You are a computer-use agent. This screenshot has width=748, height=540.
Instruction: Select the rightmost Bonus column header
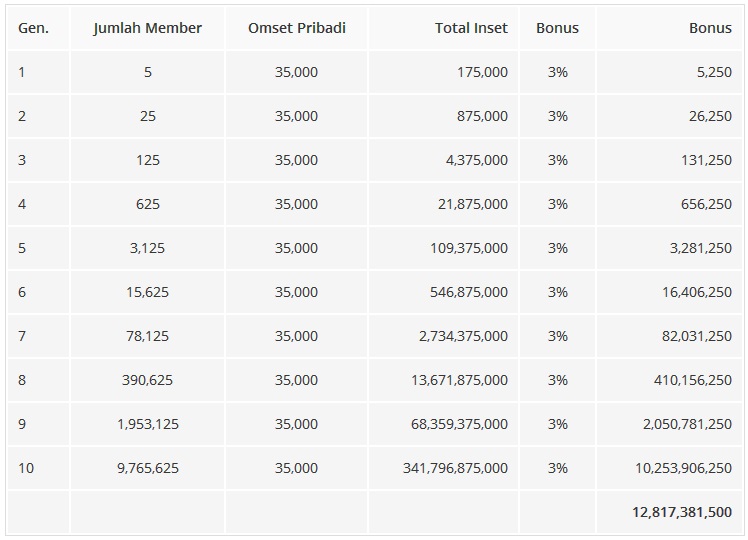pyautogui.click(x=710, y=28)
